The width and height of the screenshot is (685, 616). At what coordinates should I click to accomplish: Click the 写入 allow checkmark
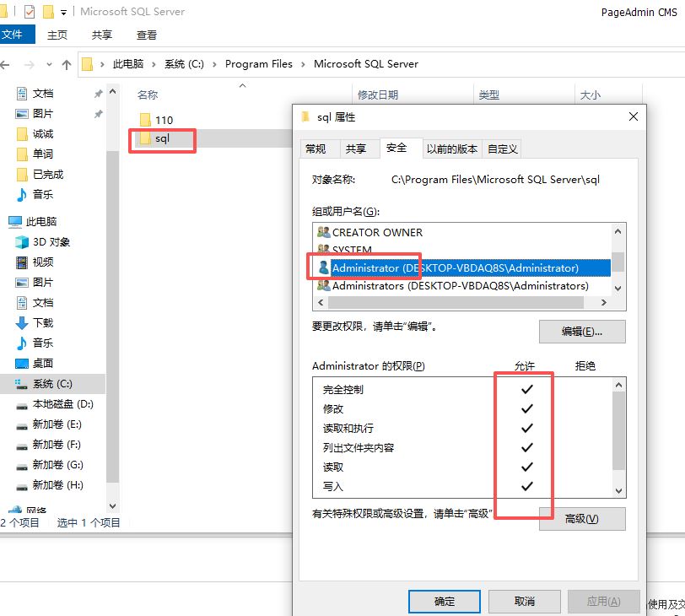[x=527, y=486]
